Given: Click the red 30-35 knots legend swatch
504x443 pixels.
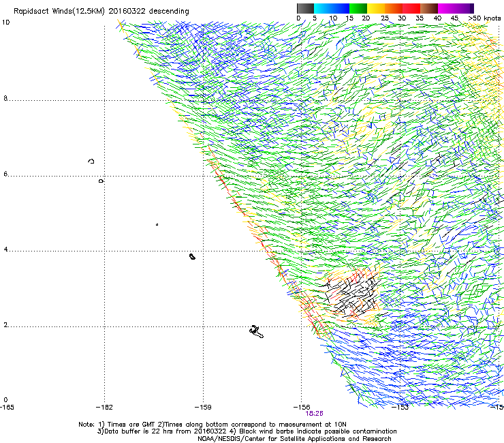Looking at the screenshot, I should click(411, 8).
